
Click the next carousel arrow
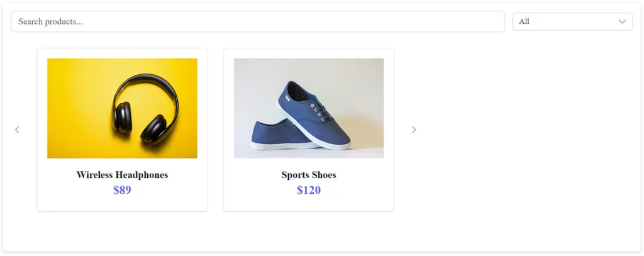coord(414,130)
